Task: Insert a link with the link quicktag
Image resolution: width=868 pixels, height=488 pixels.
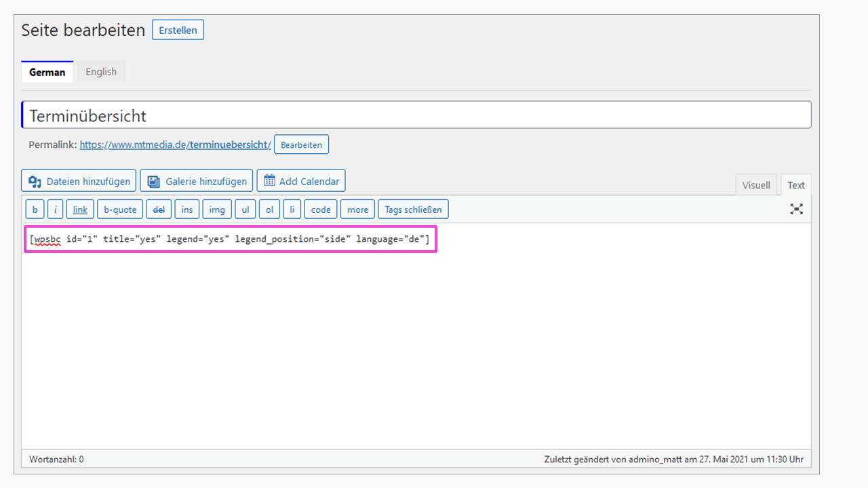Action: 80,209
